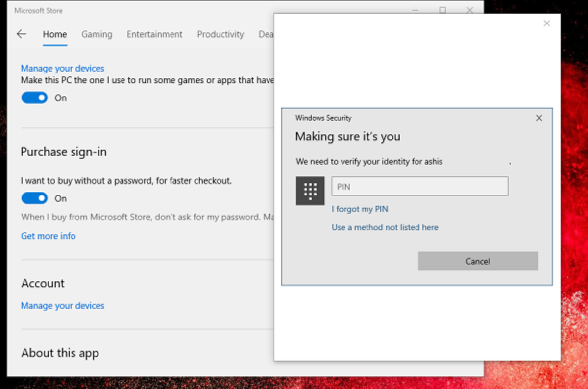Click the Microsoft Store window title
588x389 pixels.
pyautogui.click(x=38, y=11)
